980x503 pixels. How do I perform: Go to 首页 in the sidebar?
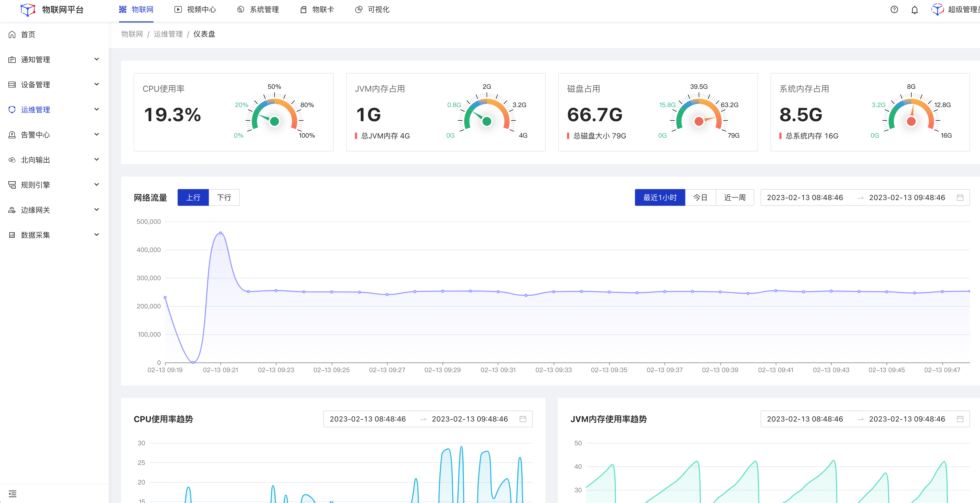[x=28, y=35]
